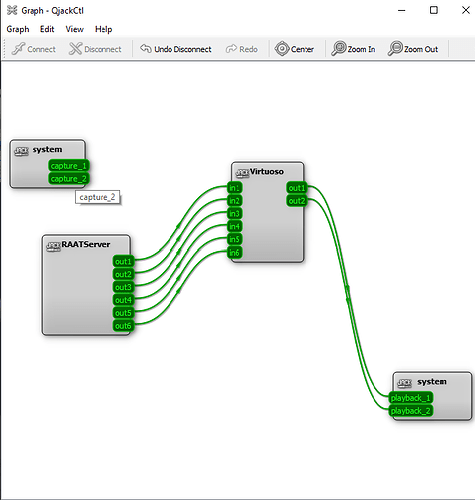Click JACK icon on RAATServer node

(53, 246)
